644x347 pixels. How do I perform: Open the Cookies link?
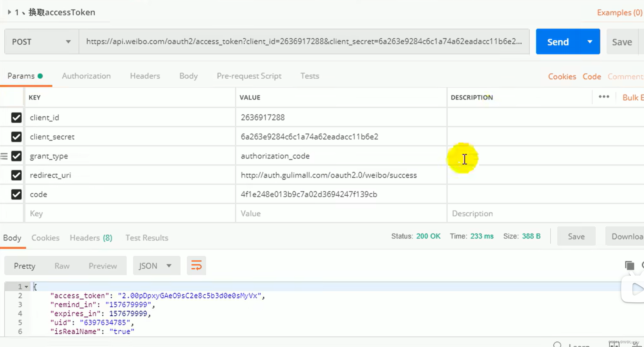tap(562, 77)
